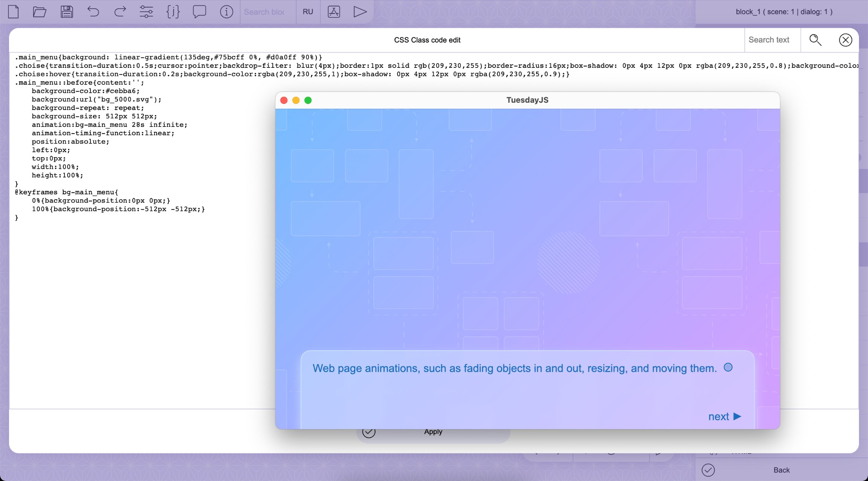Place cursor in '@keyframes bg-main_menu{' line
The image size is (868, 481).
(66, 192)
